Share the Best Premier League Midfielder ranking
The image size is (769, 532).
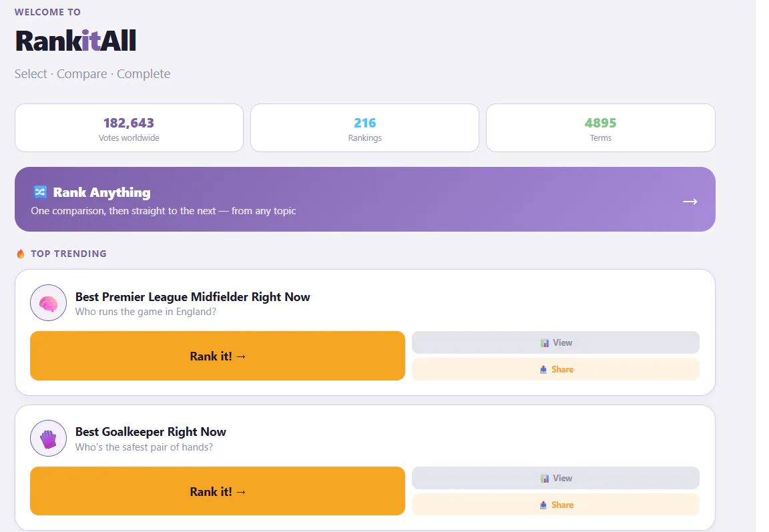pyautogui.click(x=555, y=369)
